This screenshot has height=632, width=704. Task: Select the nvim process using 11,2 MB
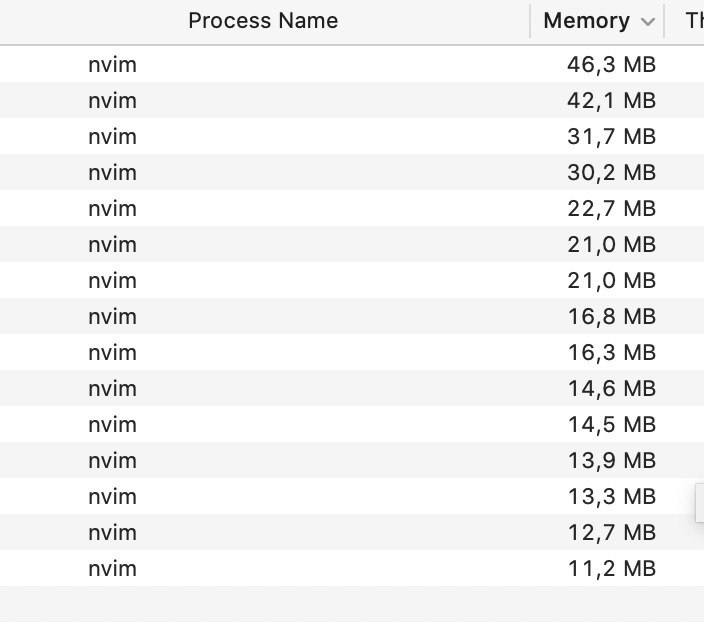point(352,568)
